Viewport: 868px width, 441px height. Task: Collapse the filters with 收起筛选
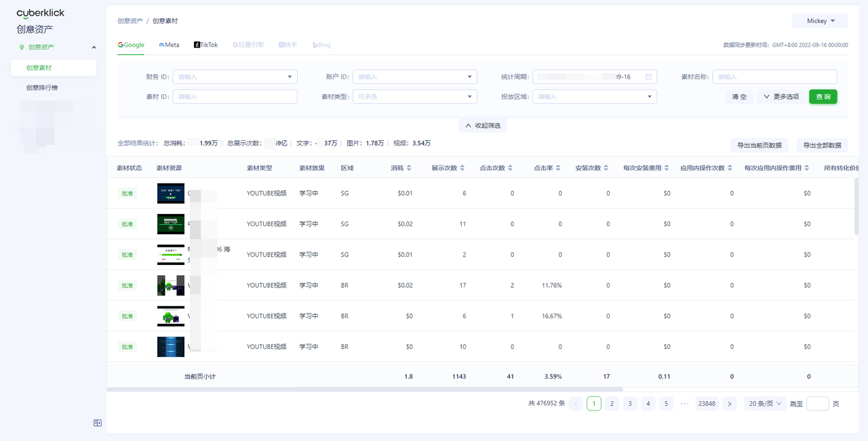(482, 126)
